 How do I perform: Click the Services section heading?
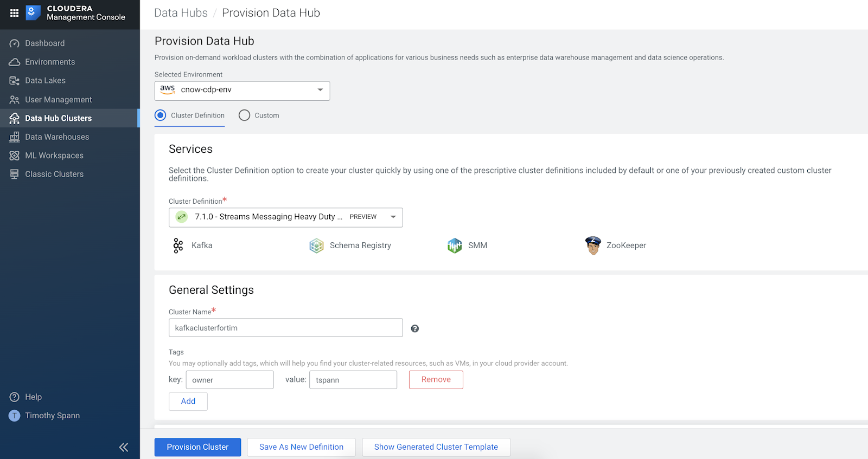point(190,149)
